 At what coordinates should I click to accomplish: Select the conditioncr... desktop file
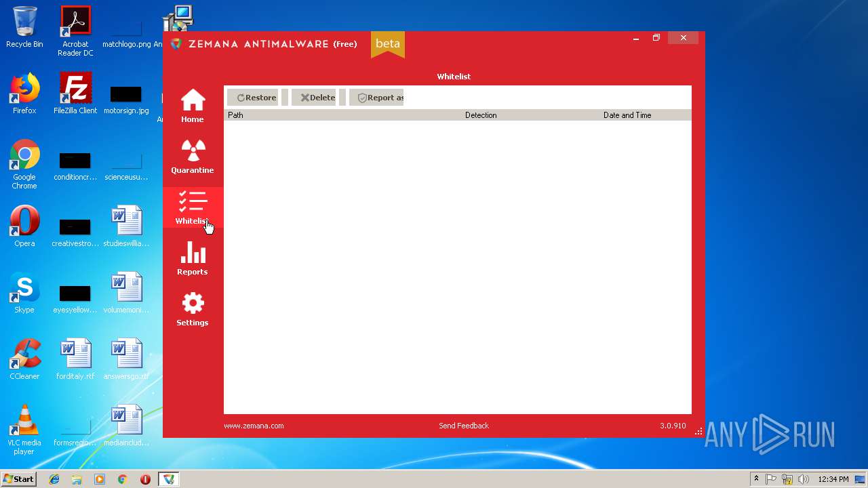point(75,166)
